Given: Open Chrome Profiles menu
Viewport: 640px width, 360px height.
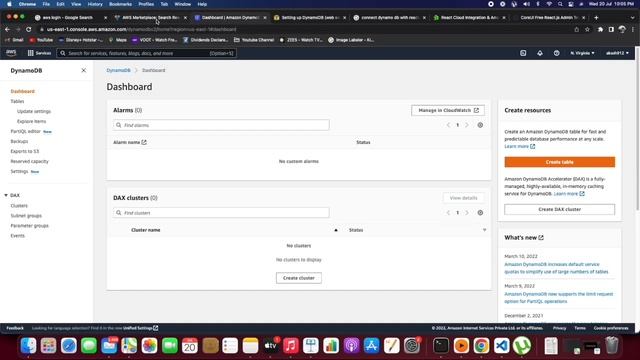Looking at the screenshot, I should point(146,4).
